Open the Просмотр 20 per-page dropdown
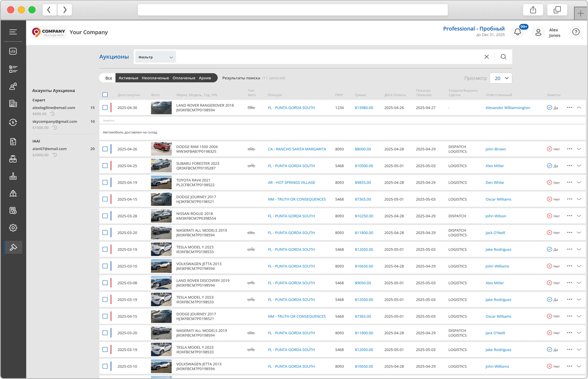The image size is (588, 379). [501, 78]
